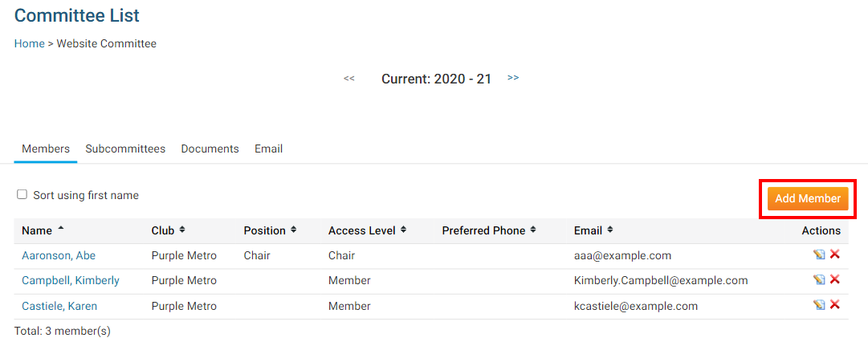Open the Documents tab
This screenshot has height=346, width=868.
[210, 149]
